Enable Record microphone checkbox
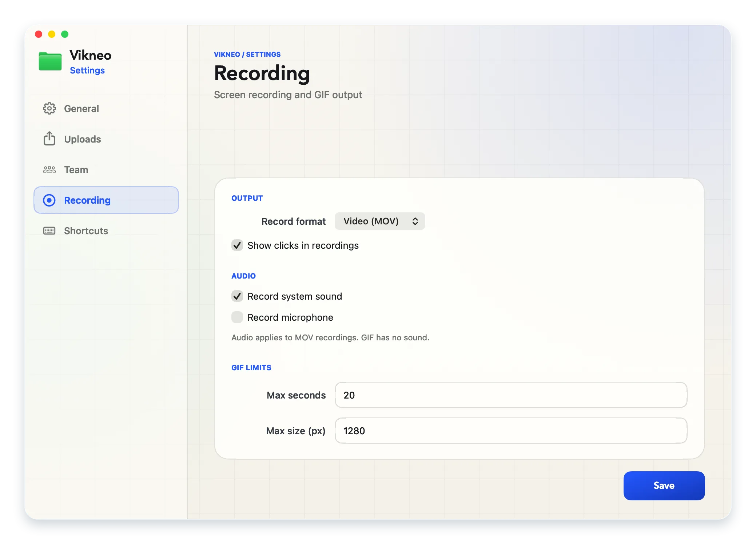The width and height of the screenshot is (756, 544). (x=237, y=317)
